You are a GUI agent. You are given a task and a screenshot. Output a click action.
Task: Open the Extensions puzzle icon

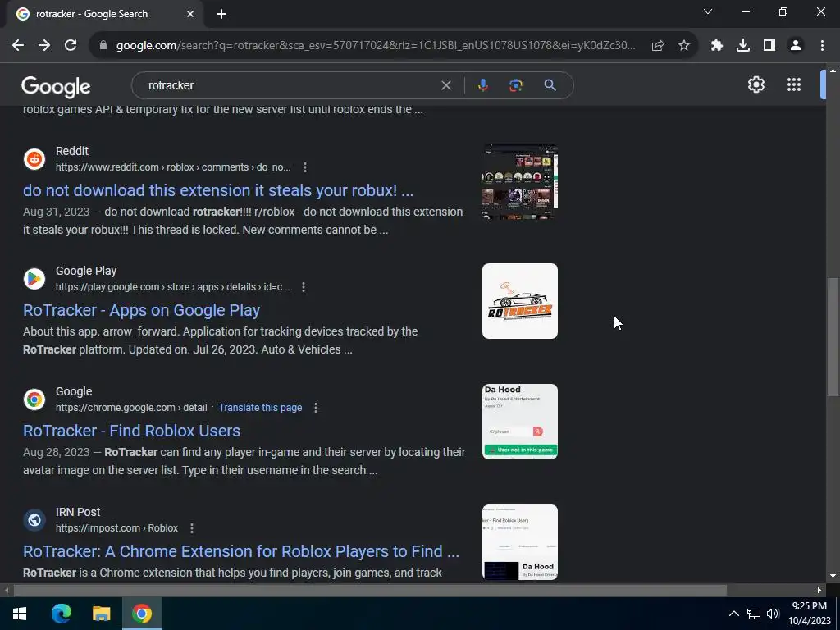[717, 46]
